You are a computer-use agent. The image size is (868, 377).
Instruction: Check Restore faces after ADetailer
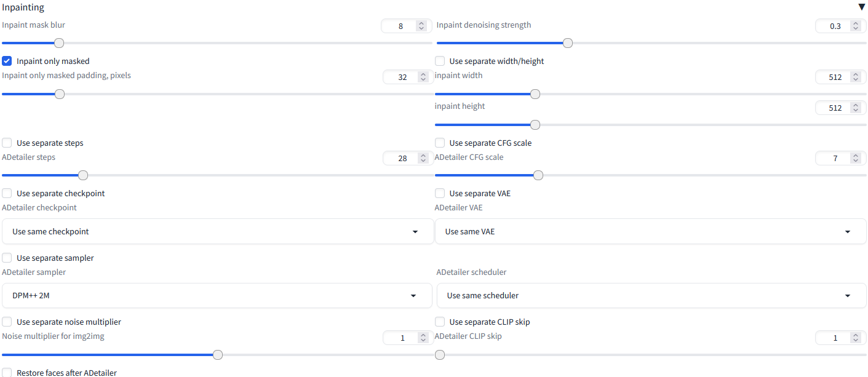click(x=7, y=372)
